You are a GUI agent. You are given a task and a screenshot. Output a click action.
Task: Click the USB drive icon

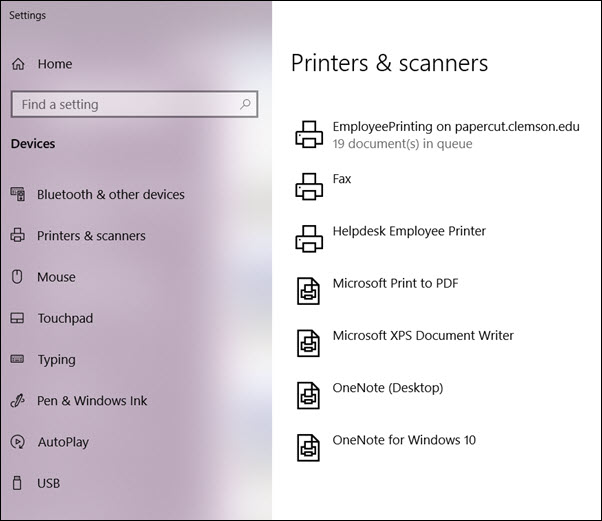point(17,483)
